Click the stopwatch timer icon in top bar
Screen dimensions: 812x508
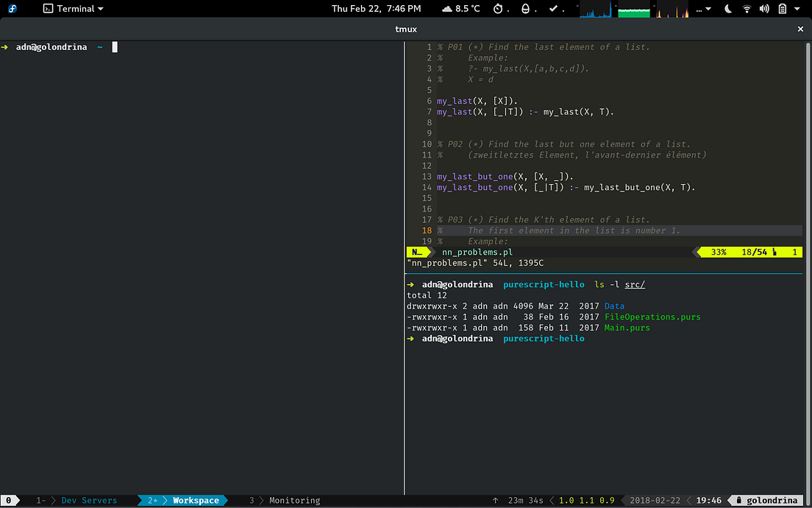[498, 9]
